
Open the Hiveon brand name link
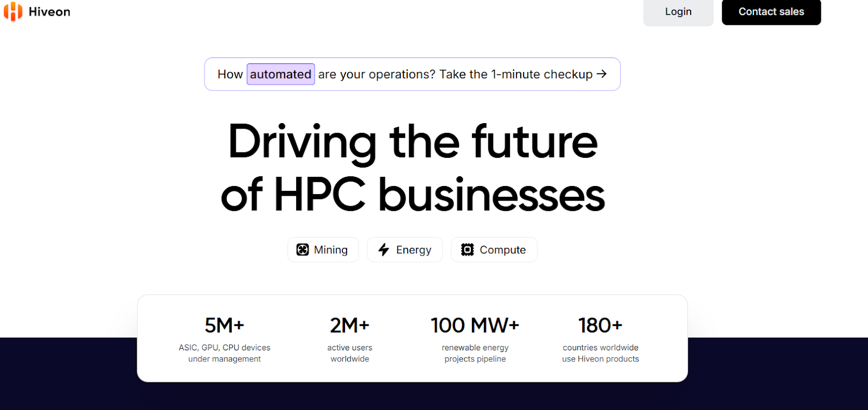coord(49,12)
